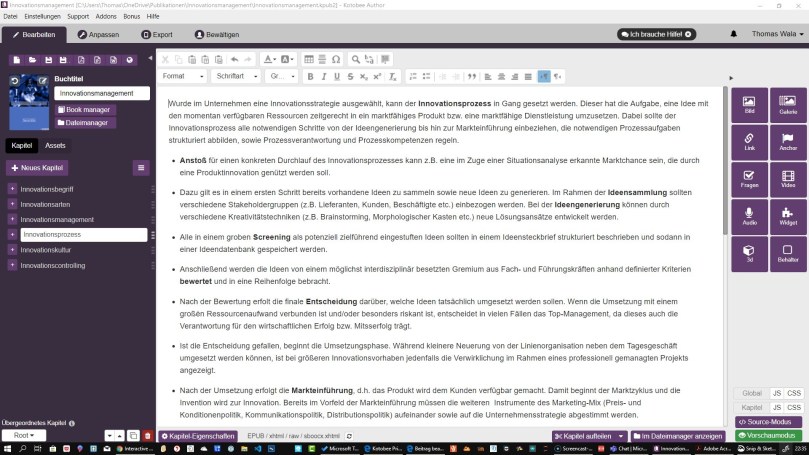The image size is (809, 455).
Task: Toggle bold formatting in editor toolbar
Action: [x=310, y=76]
